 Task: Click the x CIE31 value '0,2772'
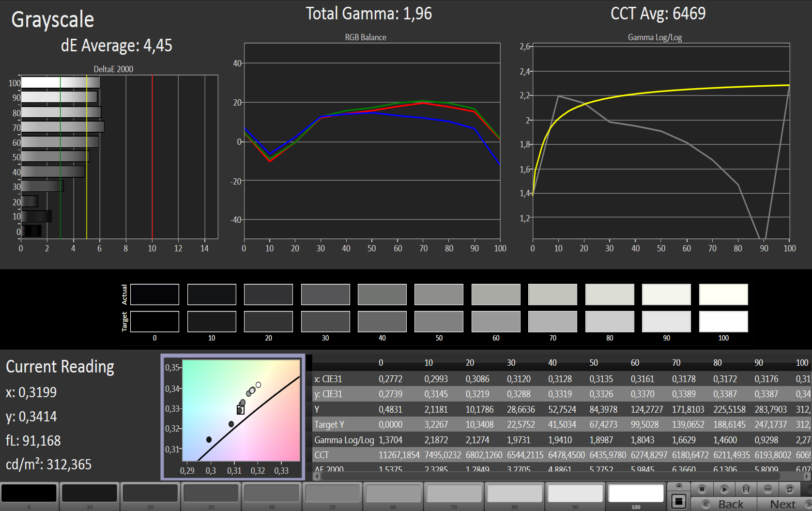point(390,379)
